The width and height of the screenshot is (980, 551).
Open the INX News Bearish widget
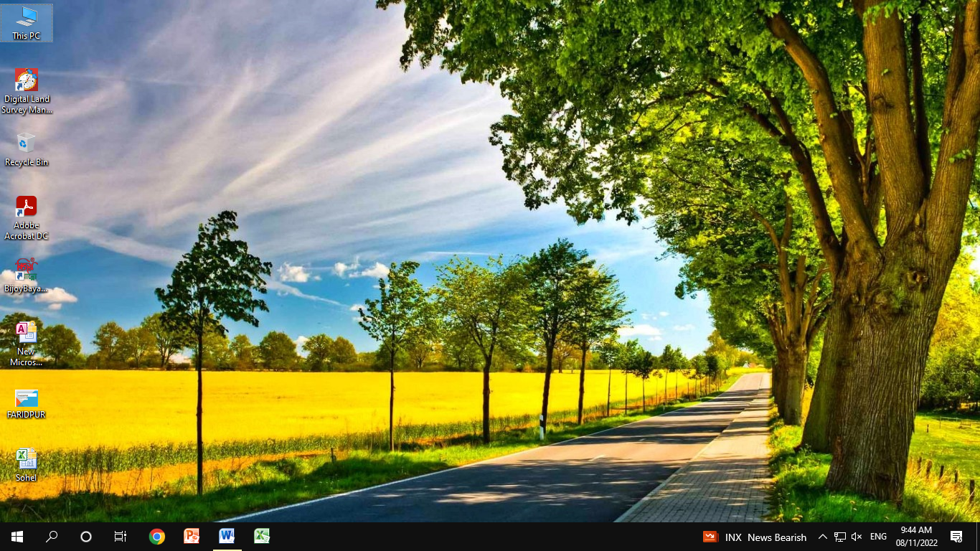tap(755, 537)
